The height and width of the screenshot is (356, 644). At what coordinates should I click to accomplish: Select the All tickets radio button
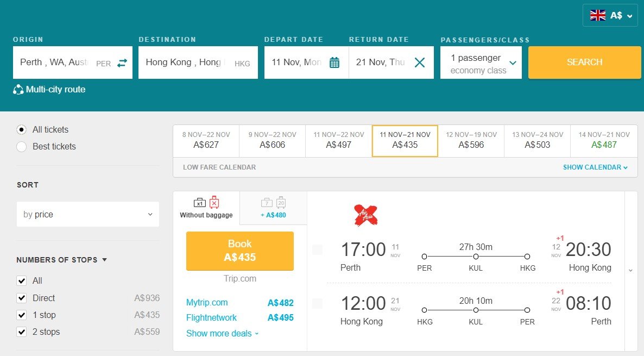[21, 129]
